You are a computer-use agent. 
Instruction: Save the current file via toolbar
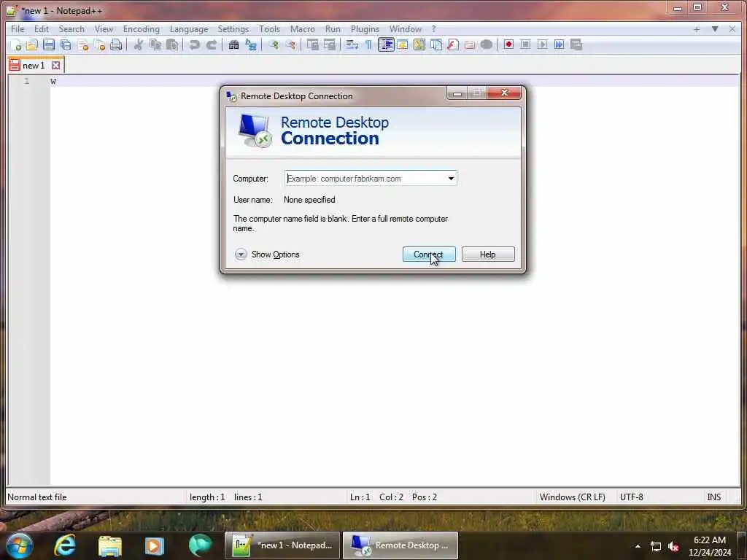[x=49, y=44]
